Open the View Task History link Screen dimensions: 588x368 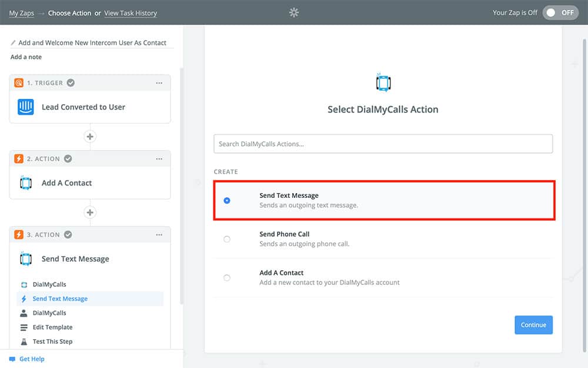click(x=131, y=13)
